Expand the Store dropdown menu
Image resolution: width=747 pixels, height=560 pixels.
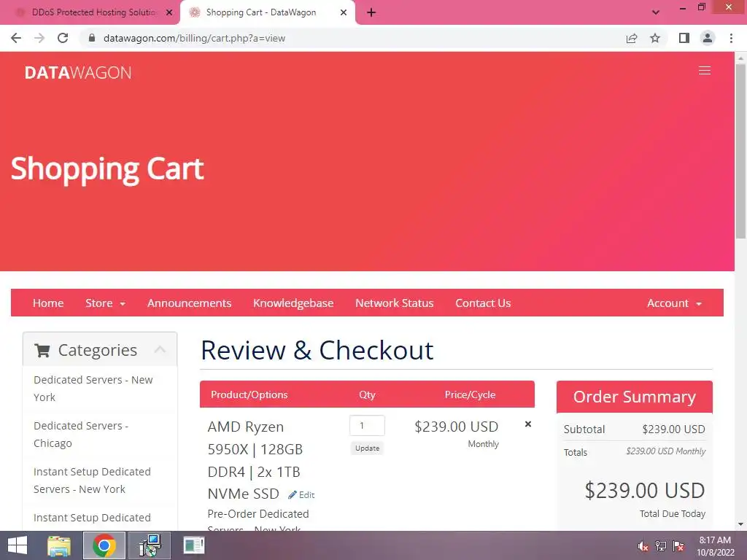tap(105, 303)
